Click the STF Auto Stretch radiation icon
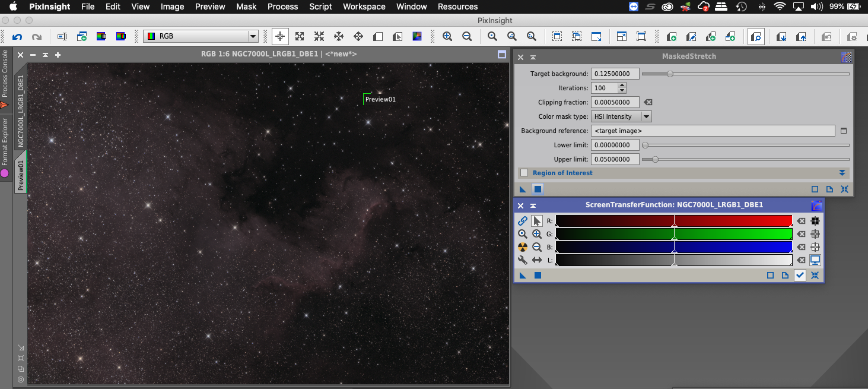The height and width of the screenshot is (389, 868). 522,247
